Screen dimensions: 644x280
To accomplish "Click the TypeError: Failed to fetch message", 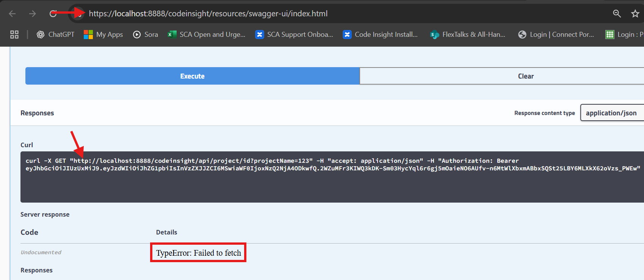I will point(198,253).
